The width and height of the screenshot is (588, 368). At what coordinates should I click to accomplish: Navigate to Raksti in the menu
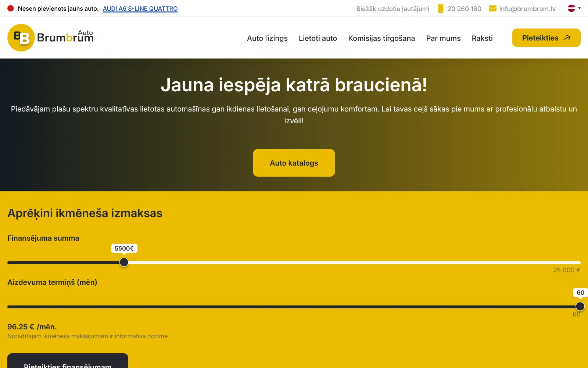tap(482, 38)
